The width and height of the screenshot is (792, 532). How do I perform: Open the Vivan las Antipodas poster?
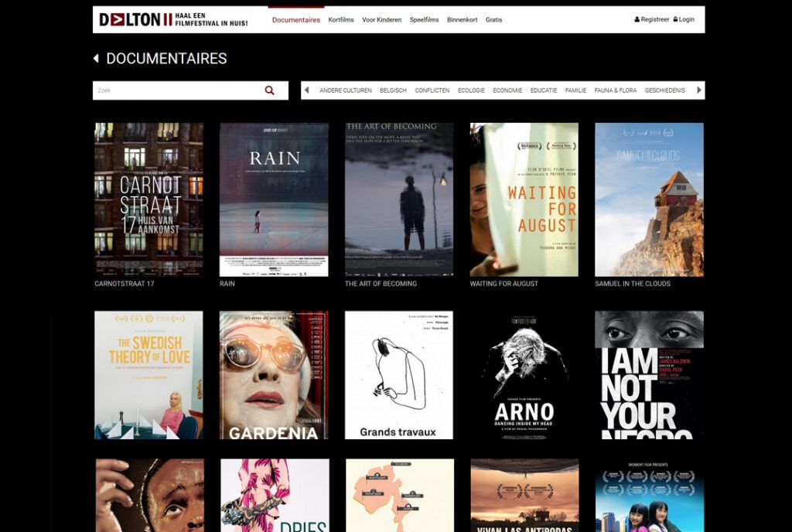tap(525, 495)
